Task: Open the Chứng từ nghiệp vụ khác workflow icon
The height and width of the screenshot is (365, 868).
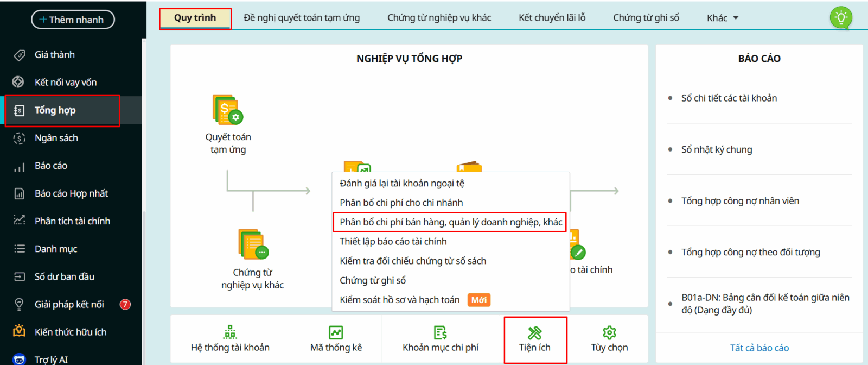Action: tap(253, 244)
